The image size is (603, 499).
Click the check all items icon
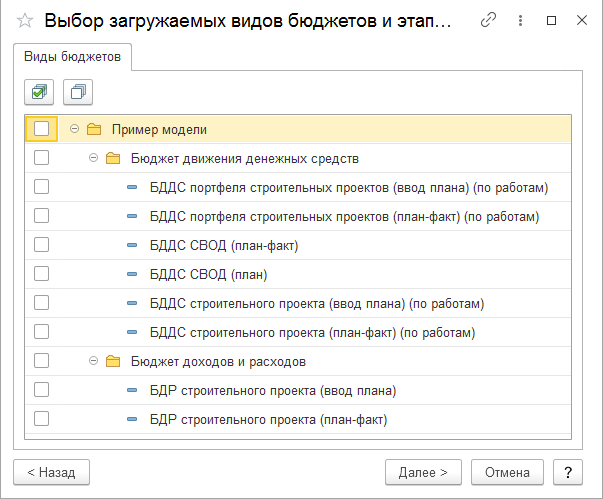point(39,92)
